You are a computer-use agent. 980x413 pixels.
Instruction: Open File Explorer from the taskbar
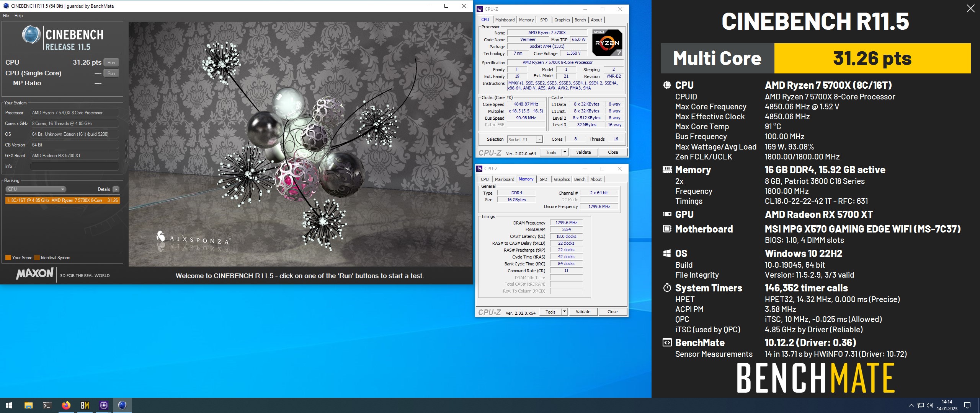tap(28, 405)
